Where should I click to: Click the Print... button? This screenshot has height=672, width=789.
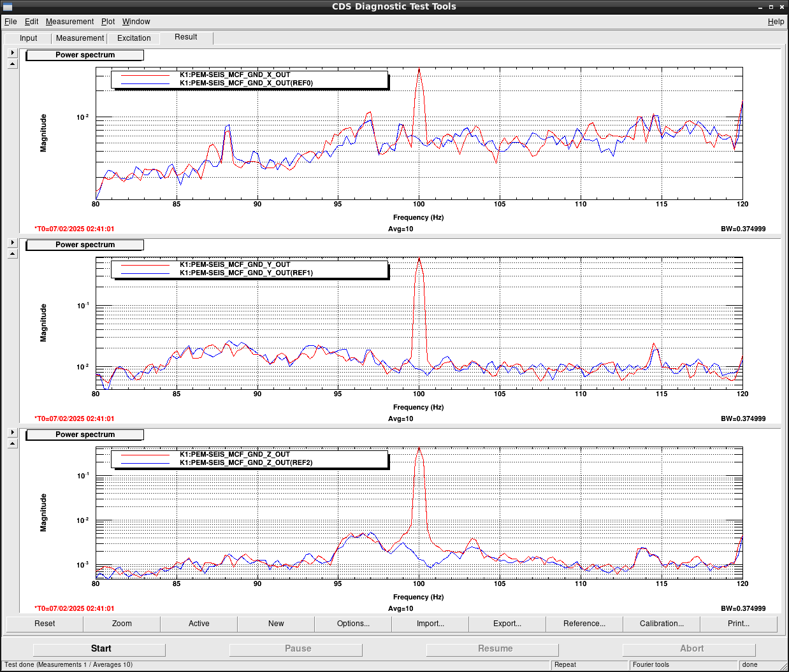coord(739,624)
